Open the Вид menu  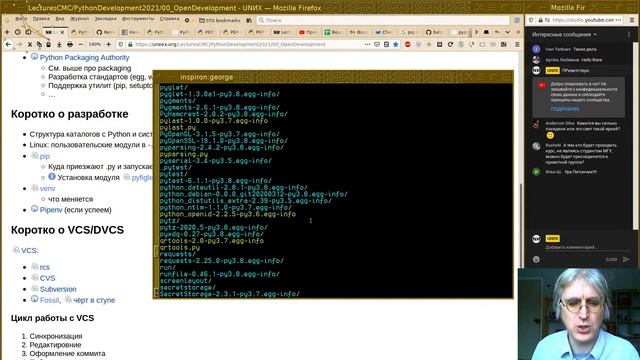click(x=60, y=19)
